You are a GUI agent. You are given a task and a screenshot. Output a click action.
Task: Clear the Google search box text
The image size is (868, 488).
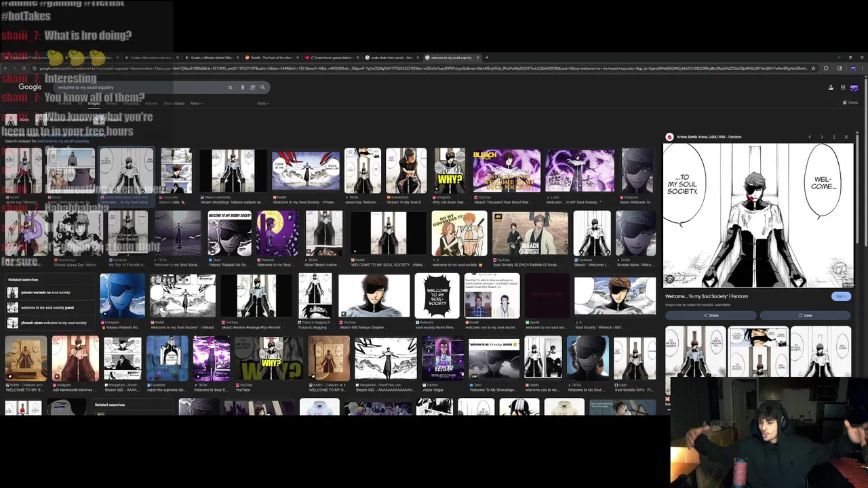[x=230, y=87]
